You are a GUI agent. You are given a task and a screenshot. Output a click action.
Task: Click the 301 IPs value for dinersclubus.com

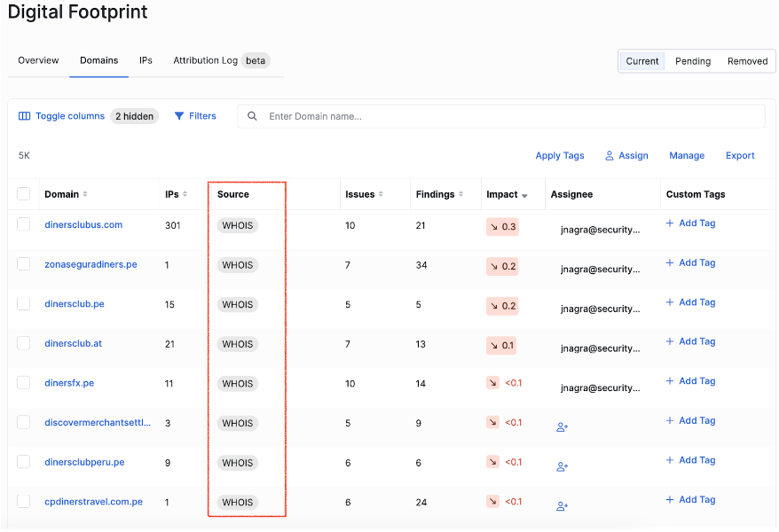(x=173, y=225)
